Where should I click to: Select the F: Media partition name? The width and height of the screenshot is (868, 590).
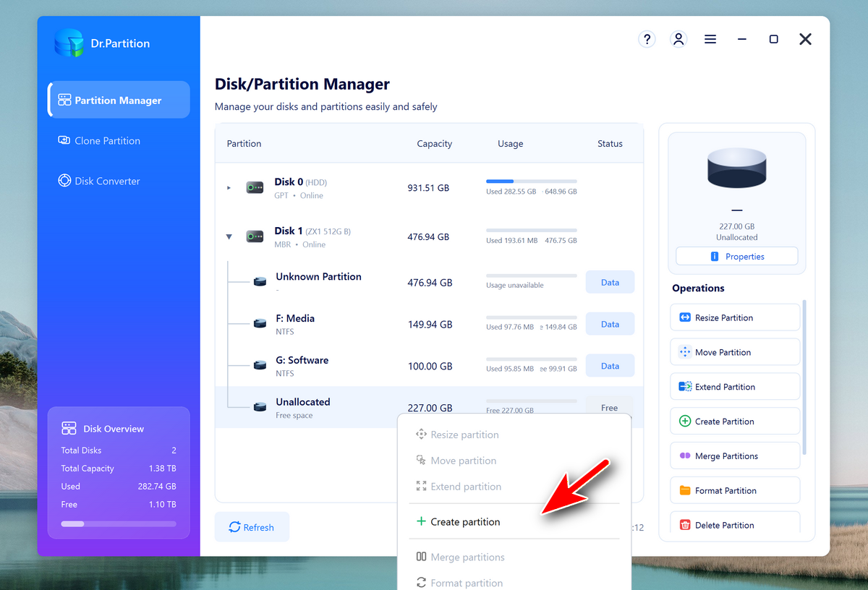tap(295, 318)
